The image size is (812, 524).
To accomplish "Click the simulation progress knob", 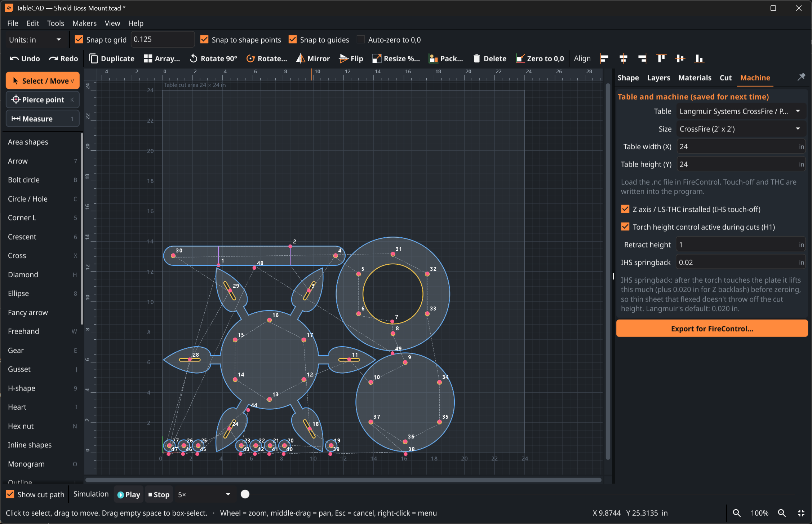I will [245, 494].
